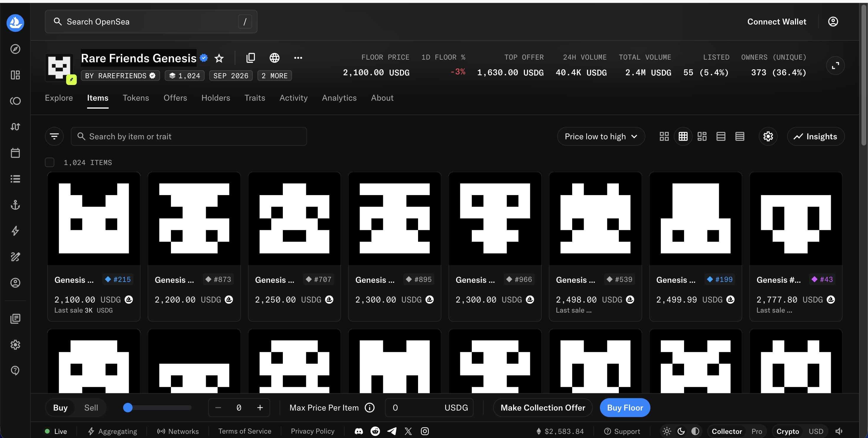Viewport: 868px width, 438px height.
Task: Expand the 2 MORE collection details chip
Action: point(274,76)
